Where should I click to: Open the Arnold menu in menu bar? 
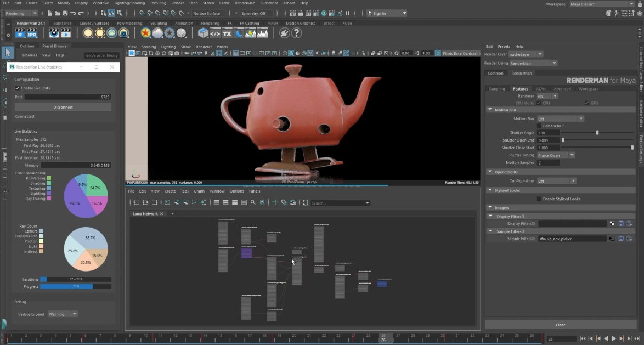(x=289, y=3)
